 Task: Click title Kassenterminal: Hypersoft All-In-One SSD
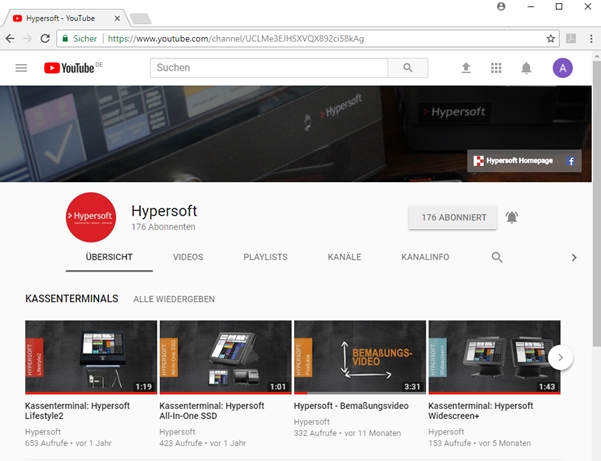coord(212,411)
